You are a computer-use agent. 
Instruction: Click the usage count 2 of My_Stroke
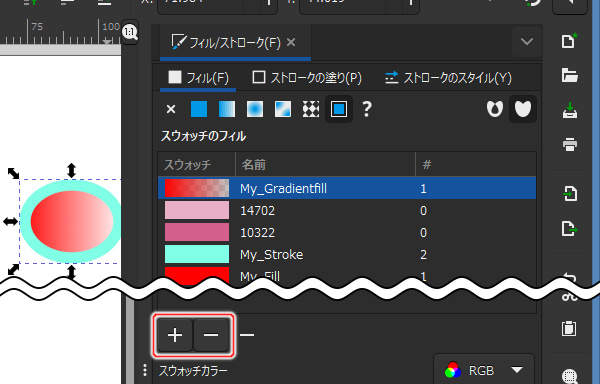(x=423, y=255)
